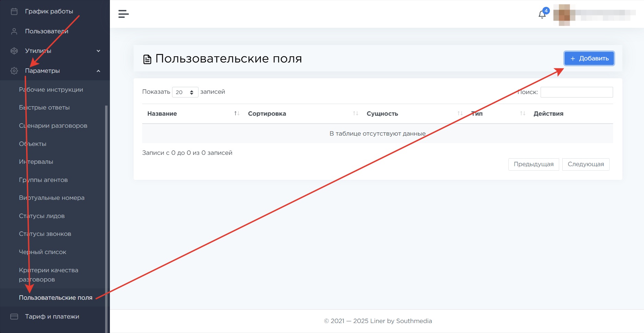
Task: Go to Статусы лидов in sidebar
Action: (x=42, y=216)
